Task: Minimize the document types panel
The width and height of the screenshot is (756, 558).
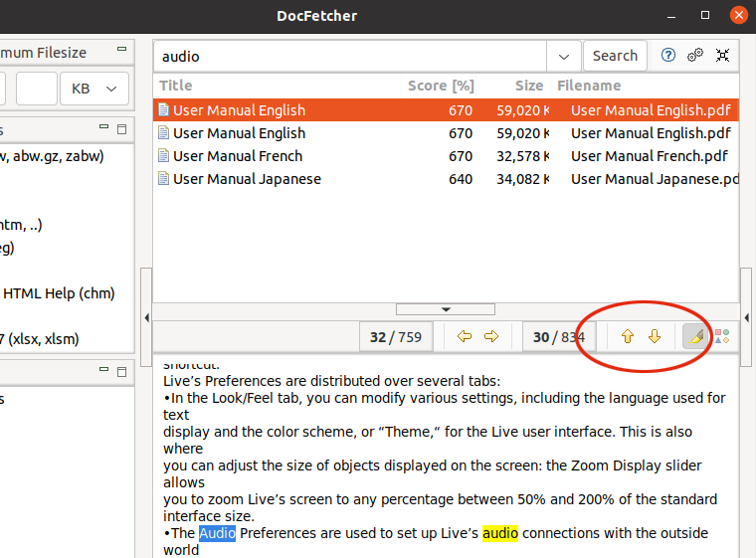Action: click(103, 127)
